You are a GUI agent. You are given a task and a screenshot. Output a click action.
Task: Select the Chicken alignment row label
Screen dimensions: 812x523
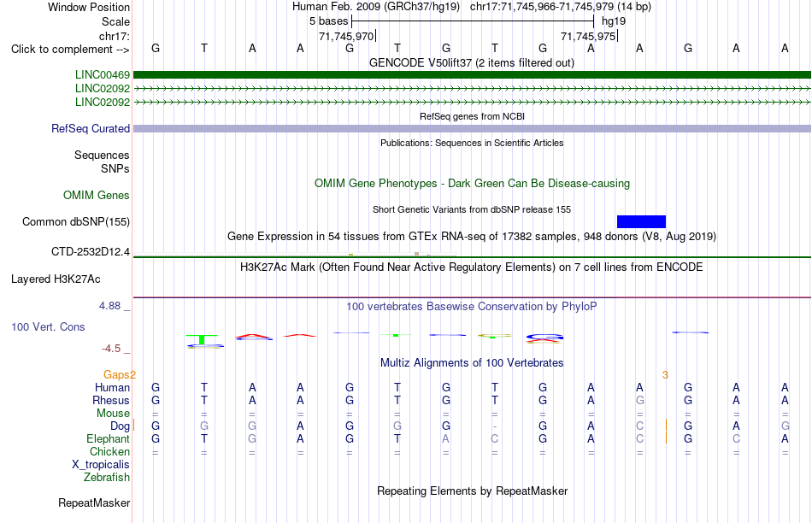pyautogui.click(x=109, y=451)
